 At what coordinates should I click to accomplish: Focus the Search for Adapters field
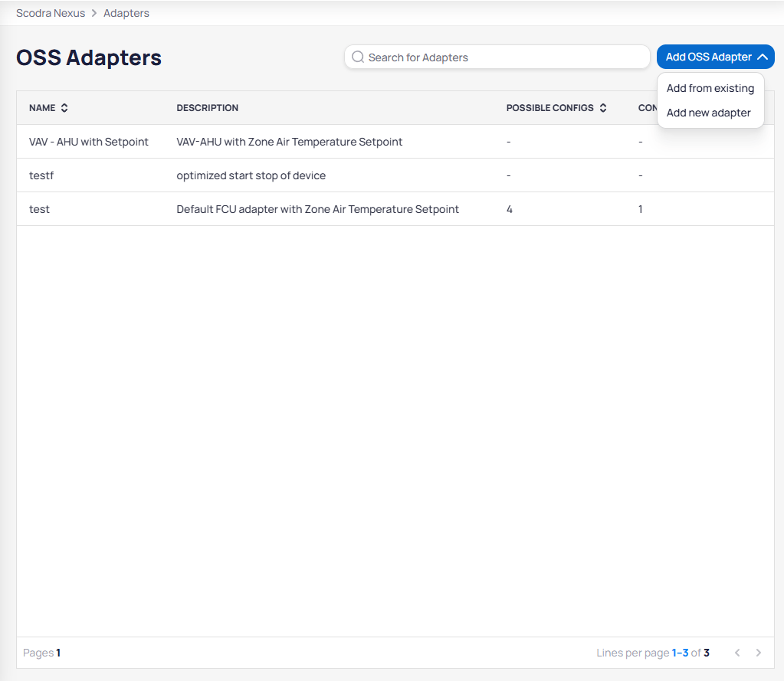[497, 57]
